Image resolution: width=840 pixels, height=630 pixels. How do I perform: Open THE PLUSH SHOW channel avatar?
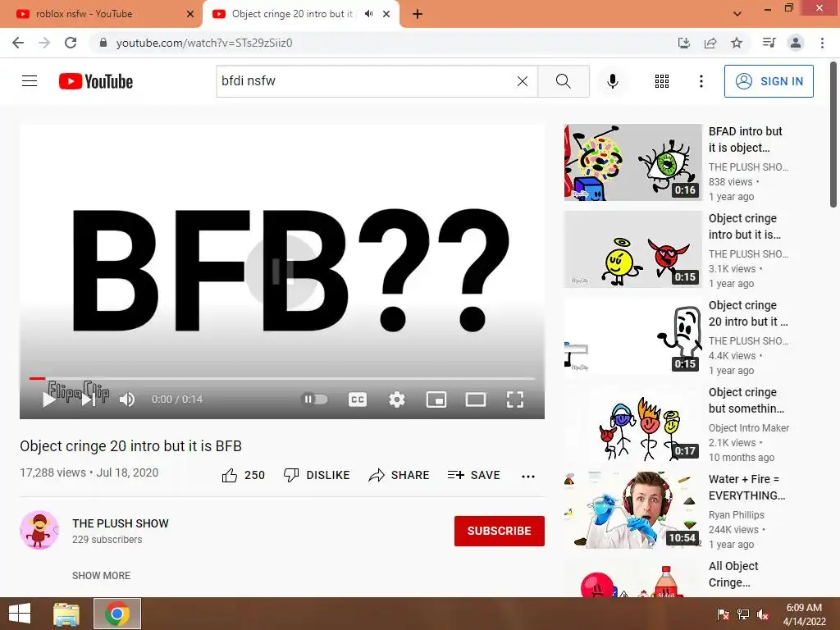tap(39, 530)
